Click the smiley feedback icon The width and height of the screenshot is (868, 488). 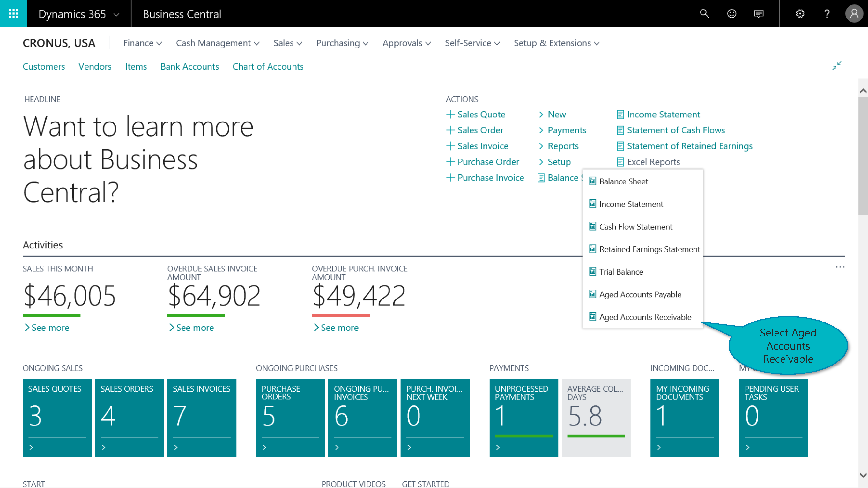(731, 13)
